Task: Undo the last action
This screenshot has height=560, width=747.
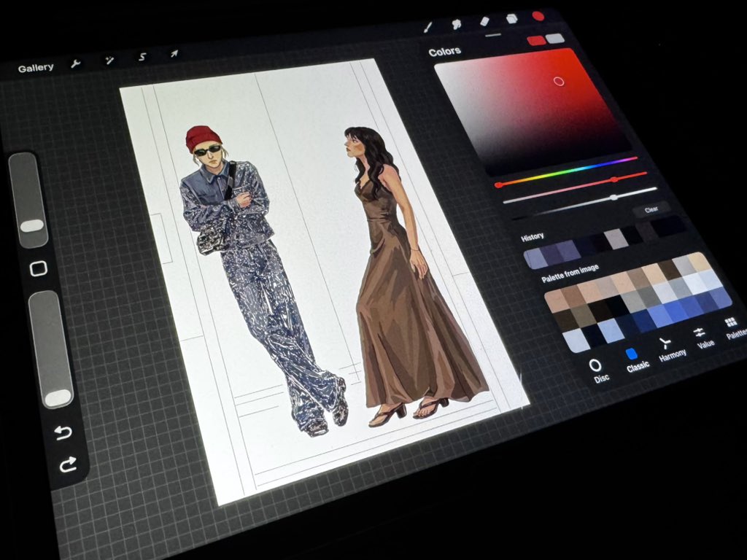Action: (63, 432)
